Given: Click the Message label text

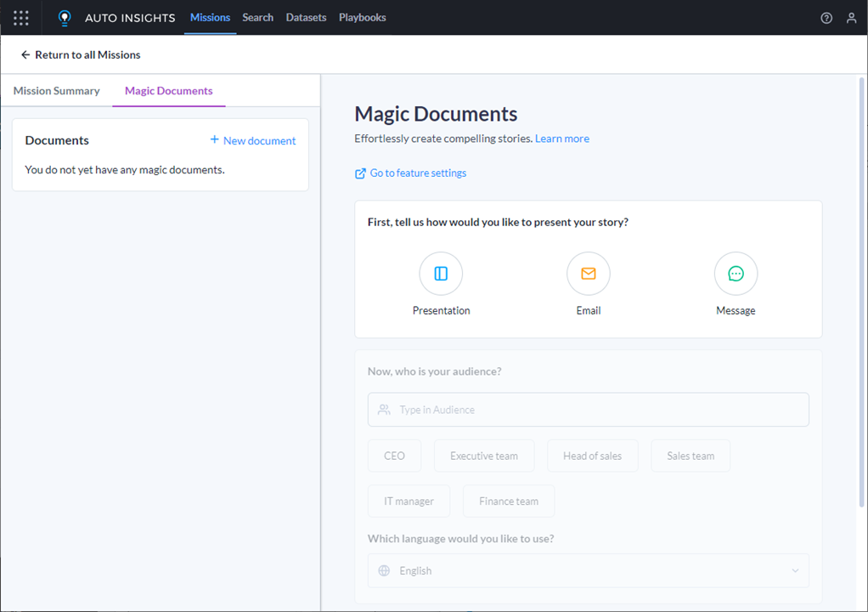Looking at the screenshot, I should [736, 311].
